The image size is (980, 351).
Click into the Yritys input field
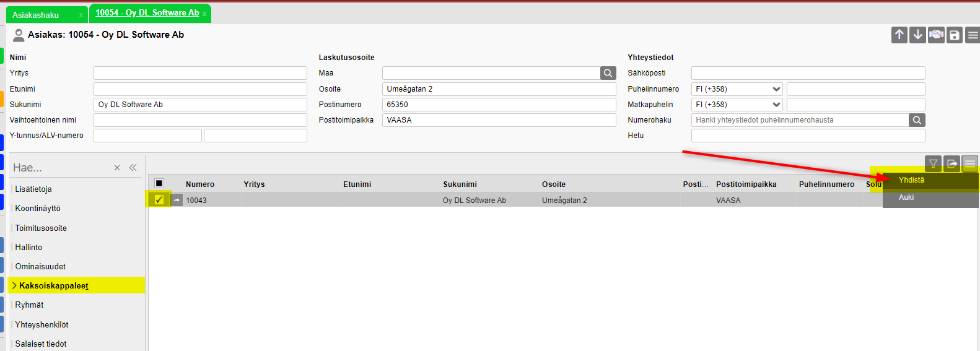(200, 73)
